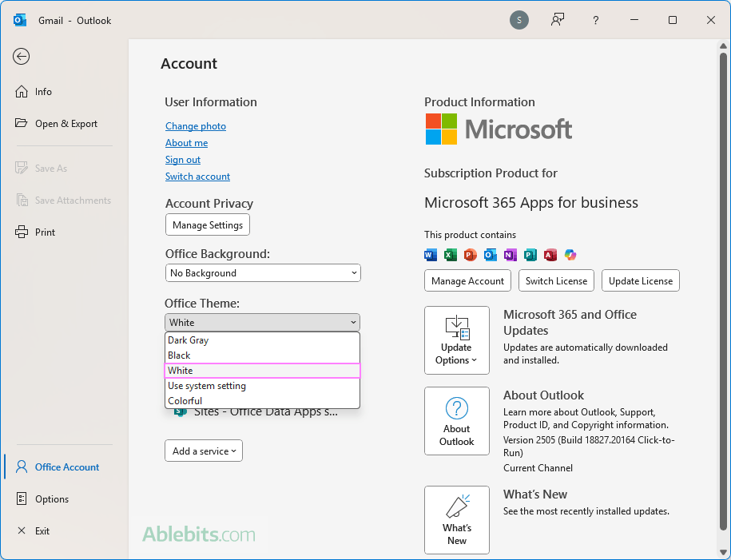This screenshot has width=731, height=560.
Task: Select Black theme option
Action: click(x=263, y=355)
